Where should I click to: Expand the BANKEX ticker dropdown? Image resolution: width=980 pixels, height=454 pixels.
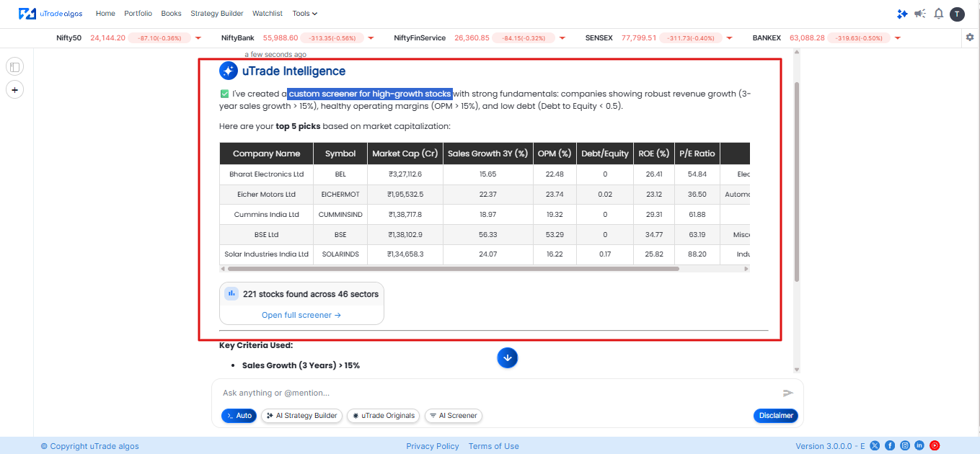[x=898, y=37]
